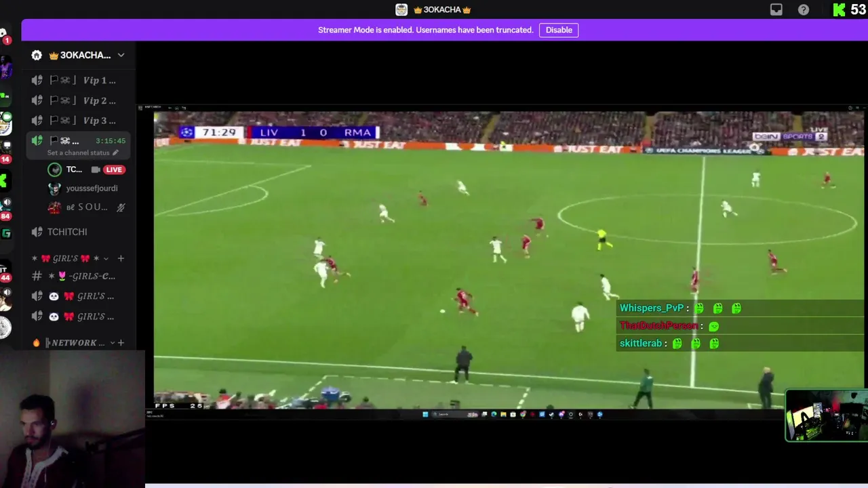Open the small stream preview thumbnail at bottom right
Viewport: 868px width, 488px height.
pyautogui.click(x=827, y=415)
